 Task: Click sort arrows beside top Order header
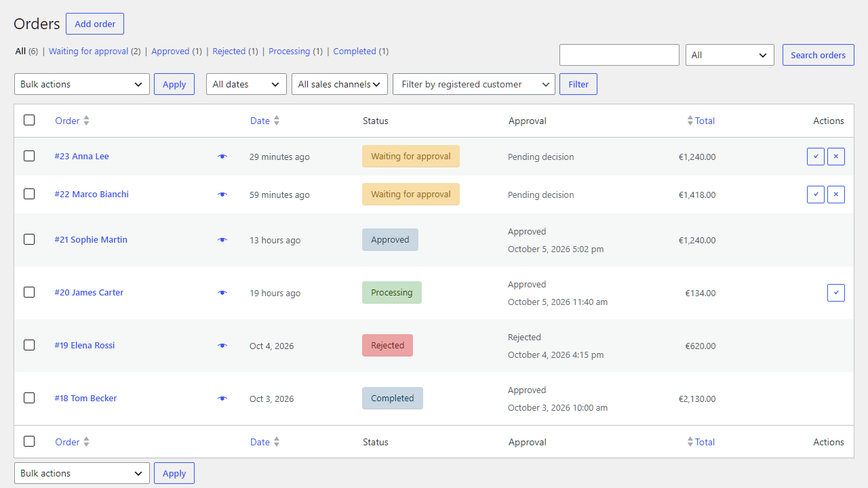86,121
